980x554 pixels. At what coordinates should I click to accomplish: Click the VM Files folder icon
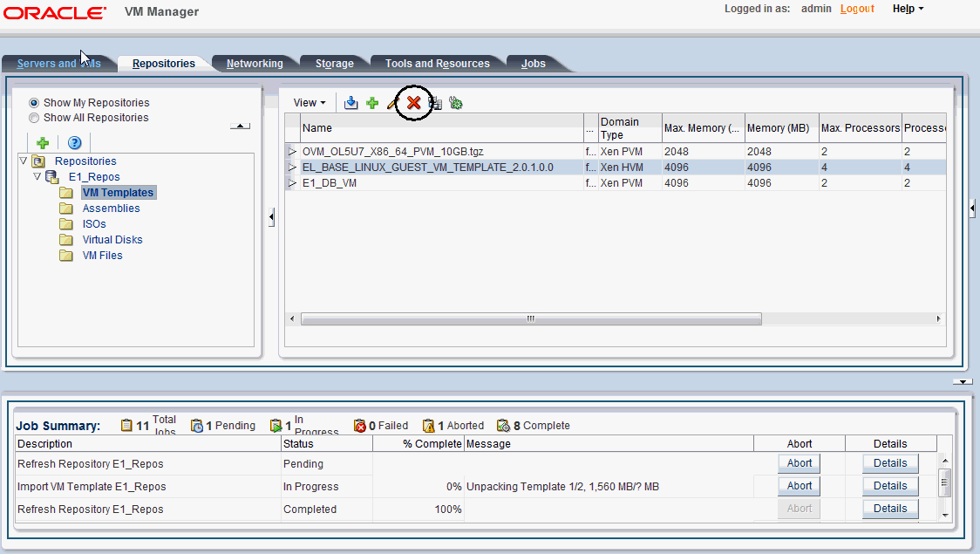click(66, 255)
